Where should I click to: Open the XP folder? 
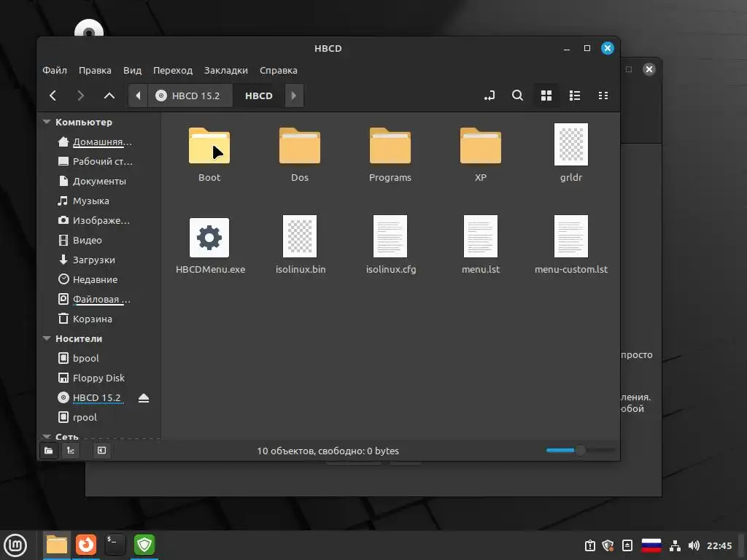tap(480, 146)
